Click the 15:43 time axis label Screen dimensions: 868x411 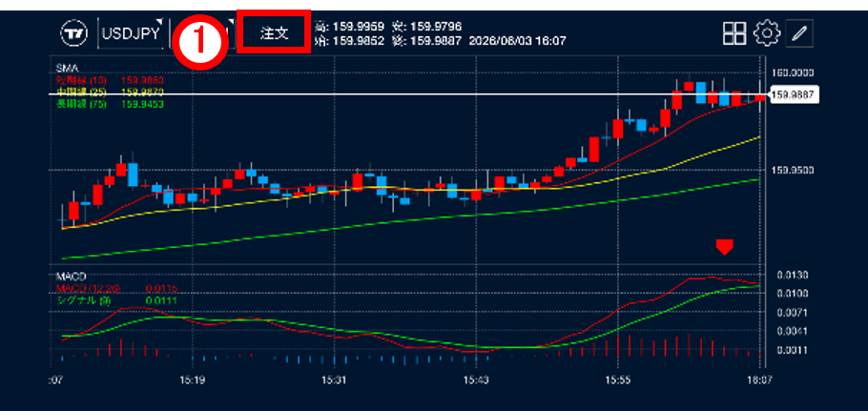476,380
